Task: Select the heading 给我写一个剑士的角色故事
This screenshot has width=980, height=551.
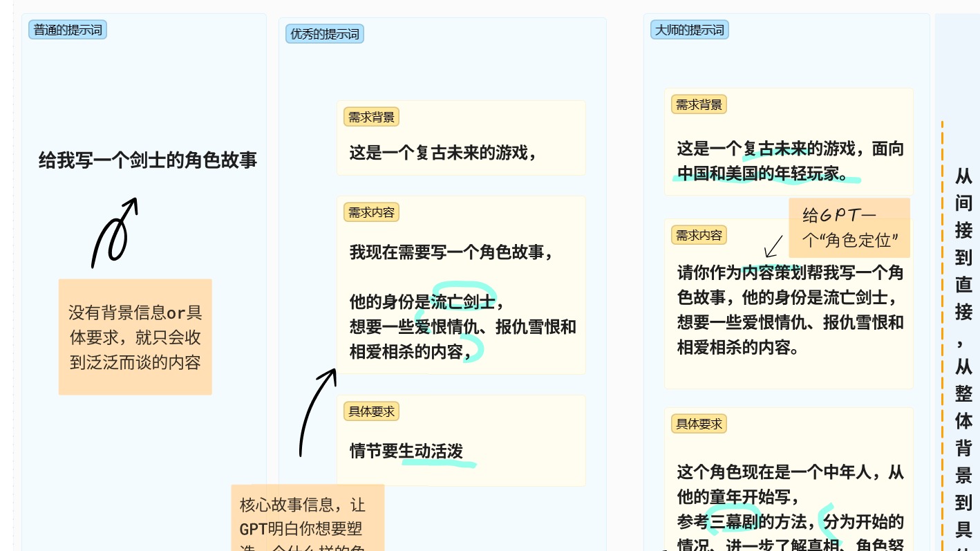Action: pyautogui.click(x=148, y=160)
